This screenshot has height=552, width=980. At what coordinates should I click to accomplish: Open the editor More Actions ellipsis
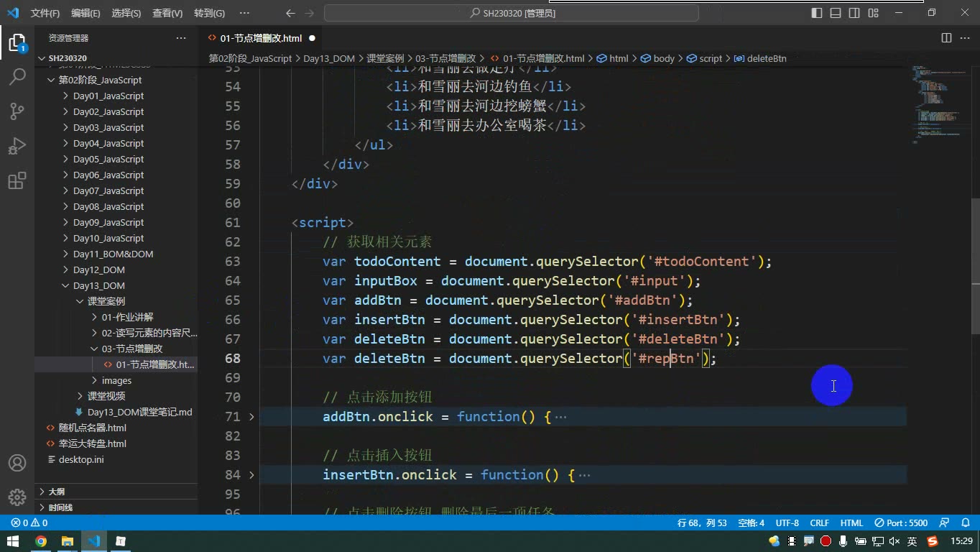point(965,38)
